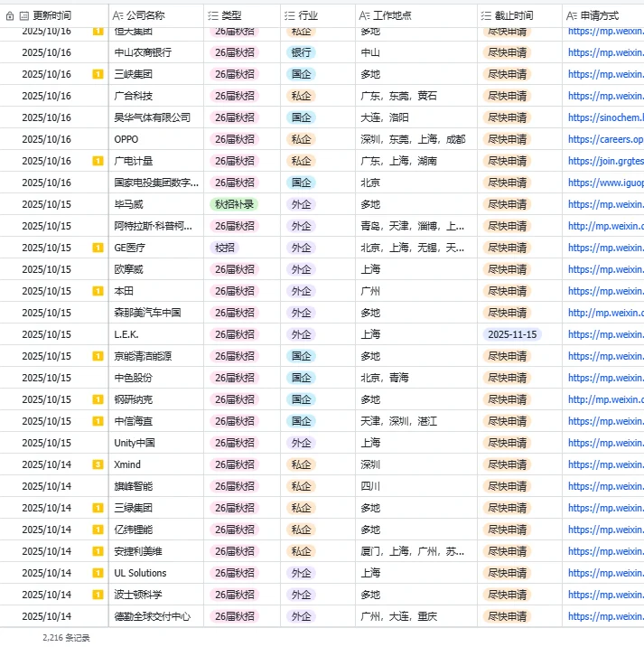Screen dimensions: 644x647
Task: Click the 秋招补录 tag in the 毕马威 row
Action: 234,204
